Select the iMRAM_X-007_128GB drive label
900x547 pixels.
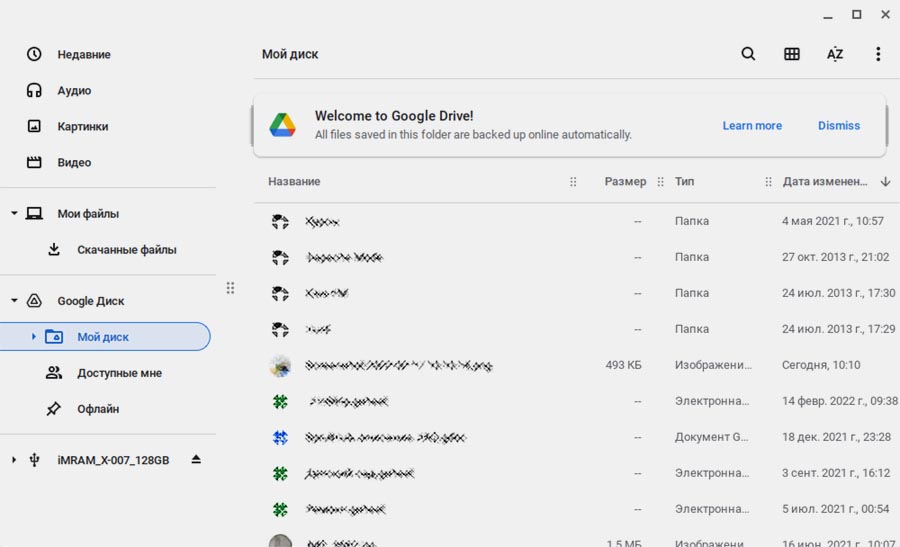tap(113, 460)
